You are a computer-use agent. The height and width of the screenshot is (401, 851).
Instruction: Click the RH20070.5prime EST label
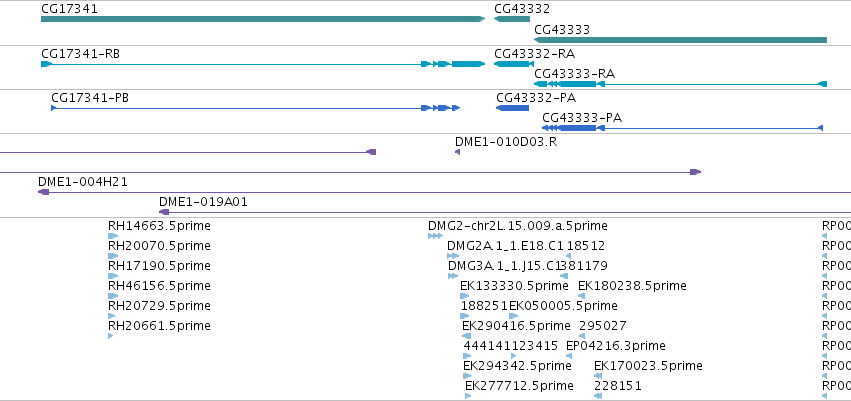point(160,246)
